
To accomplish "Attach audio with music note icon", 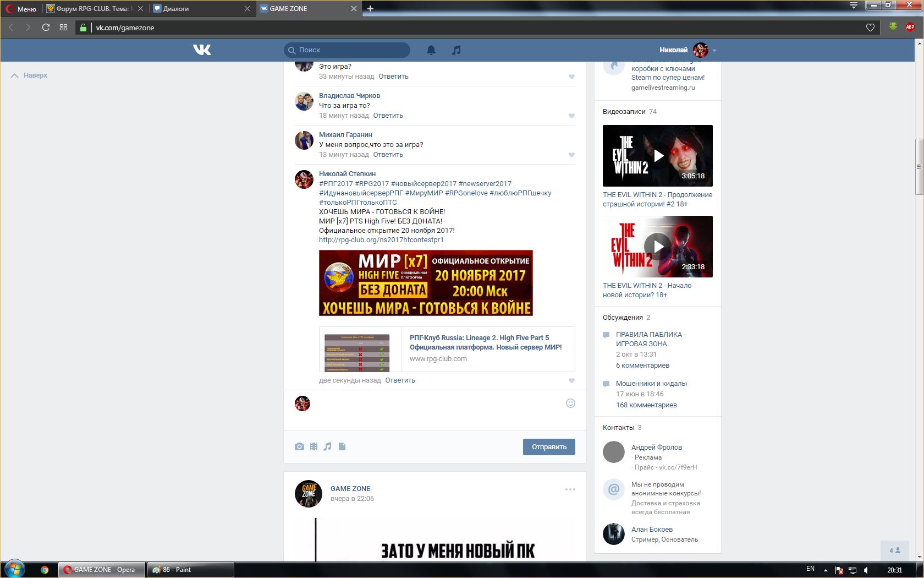I will pos(328,446).
